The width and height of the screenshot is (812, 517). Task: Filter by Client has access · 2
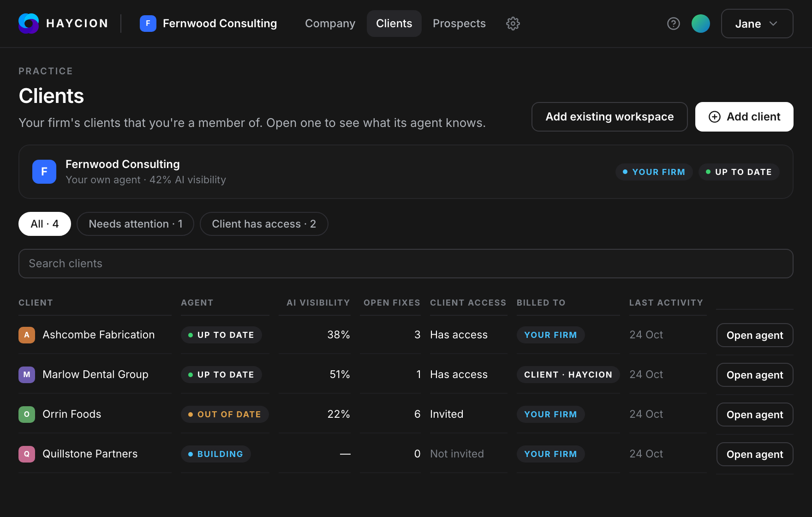tap(264, 224)
